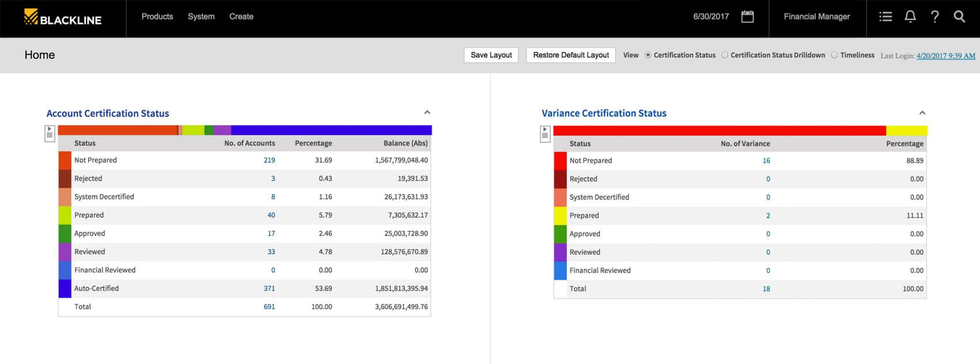Open 691 total accounts link
Image resolution: width=980 pixels, height=364 pixels.
tap(269, 307)
